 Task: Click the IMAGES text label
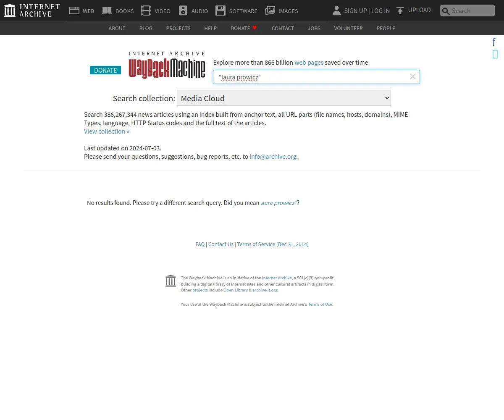pos(288,11)
